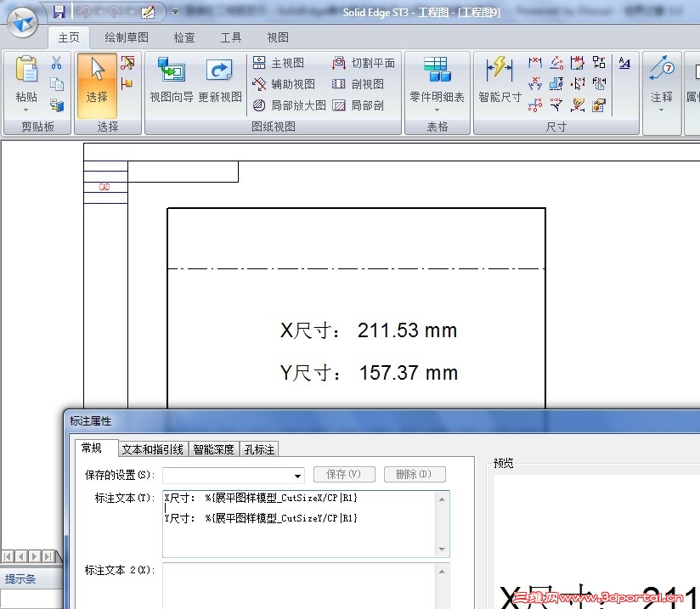This screenshot has width=700, height=609.
Task: Select the Text and Leader (文本和指引线) tab
Action: (x=153, y=449)
